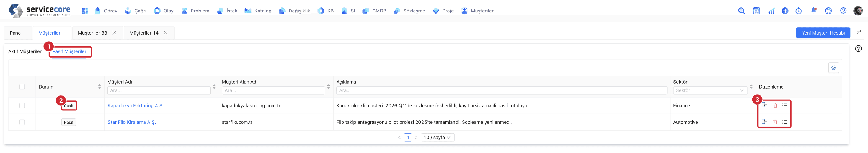Check the Star Filo Kiralama row checkbox
The height and width of the screenshot is (153, 868).
point(22,122)
